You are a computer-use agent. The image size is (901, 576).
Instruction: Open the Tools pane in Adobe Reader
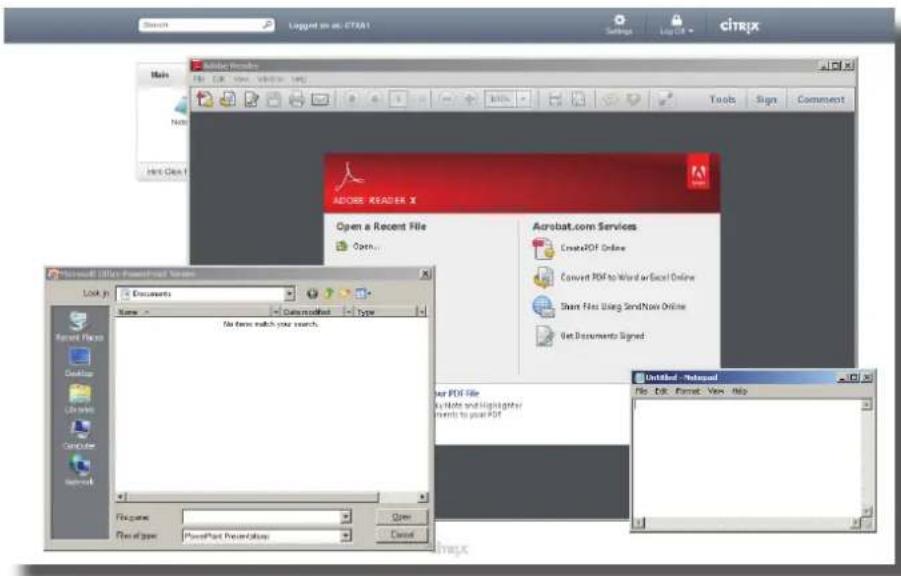pyautogui.click(x=722, y=99)
